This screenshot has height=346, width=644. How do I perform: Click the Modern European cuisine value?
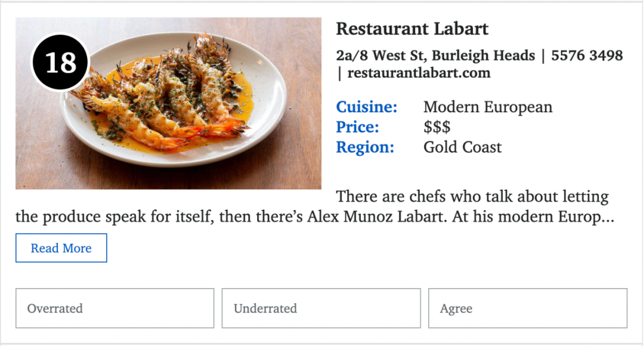coord(488,107)
